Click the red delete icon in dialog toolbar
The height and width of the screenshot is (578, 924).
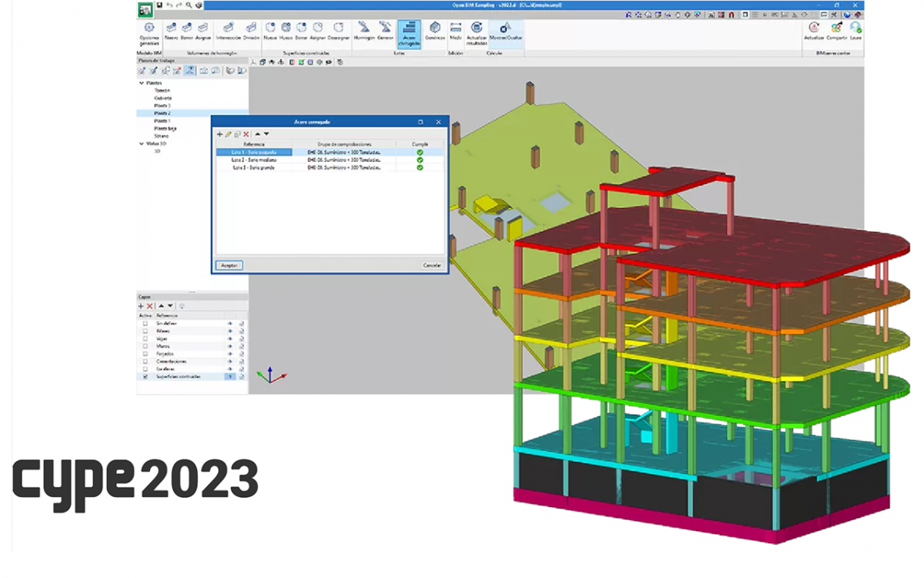point(246,134)
